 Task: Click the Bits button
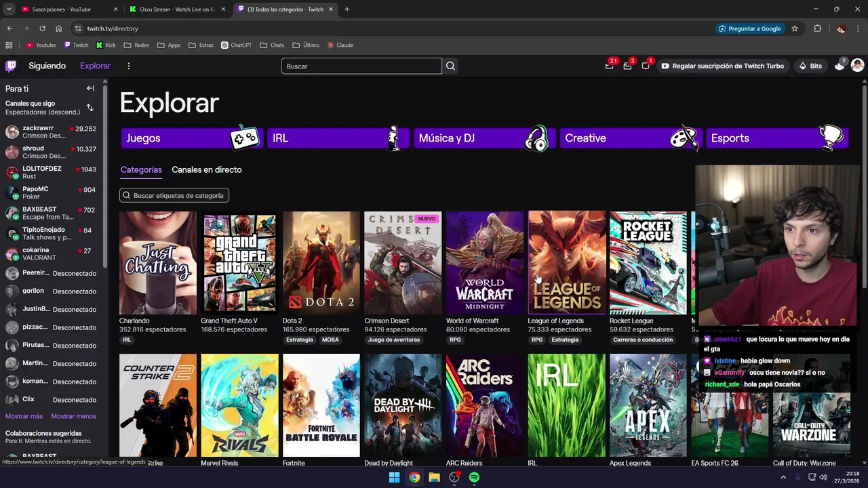coord(811,66)
